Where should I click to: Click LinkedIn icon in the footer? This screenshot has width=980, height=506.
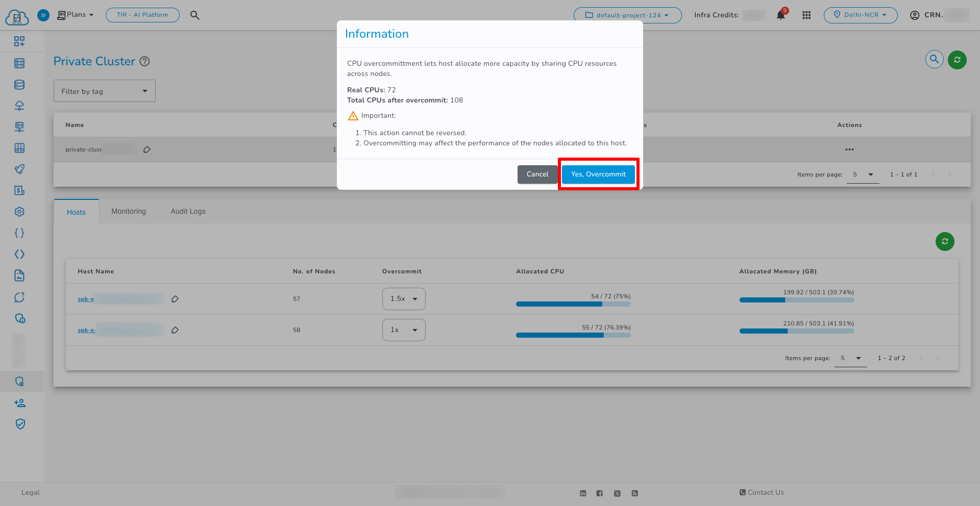(583, 493)
